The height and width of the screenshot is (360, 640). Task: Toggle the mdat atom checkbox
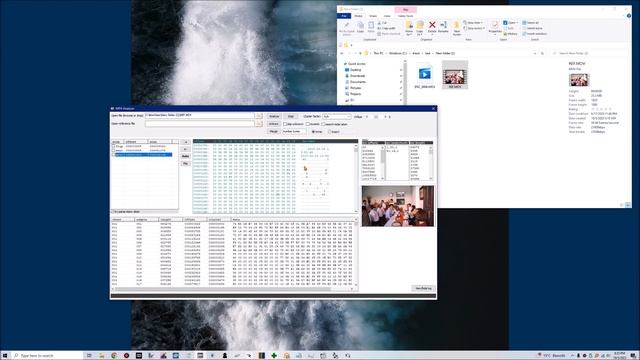coord(113,155)
